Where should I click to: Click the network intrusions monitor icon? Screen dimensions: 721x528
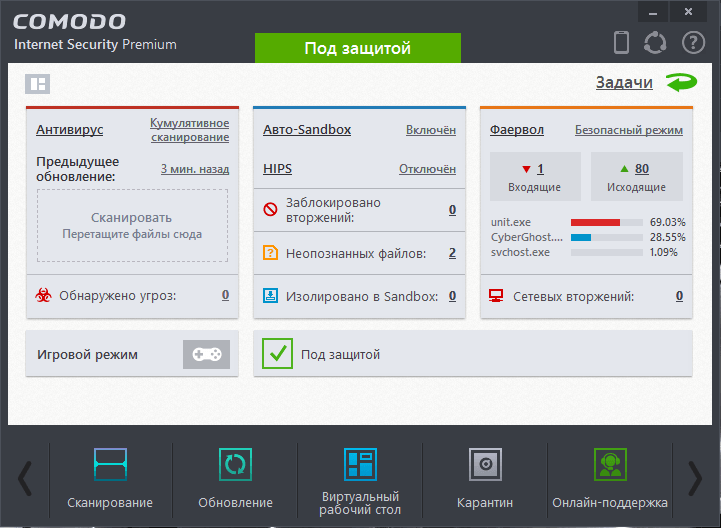point(496,296)
